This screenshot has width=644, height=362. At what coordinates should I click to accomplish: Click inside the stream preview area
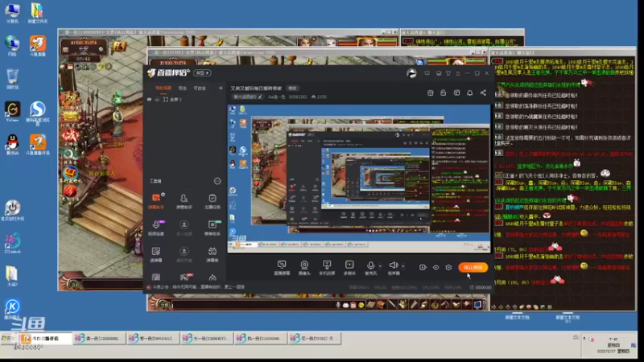(359, 179)
